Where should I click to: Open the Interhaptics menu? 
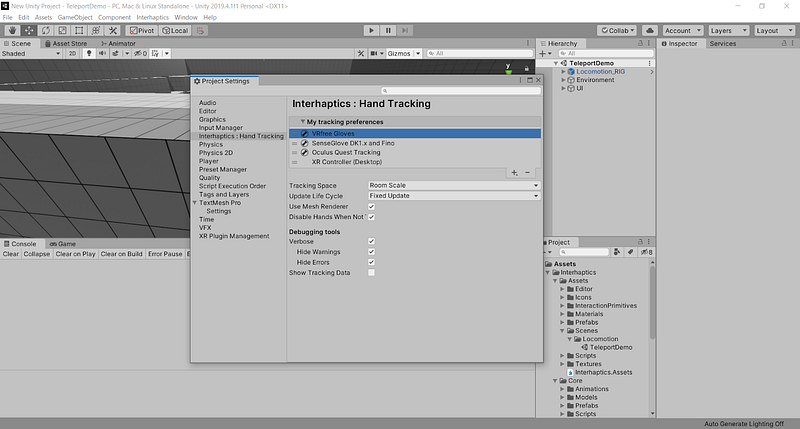tap(153, 17)
